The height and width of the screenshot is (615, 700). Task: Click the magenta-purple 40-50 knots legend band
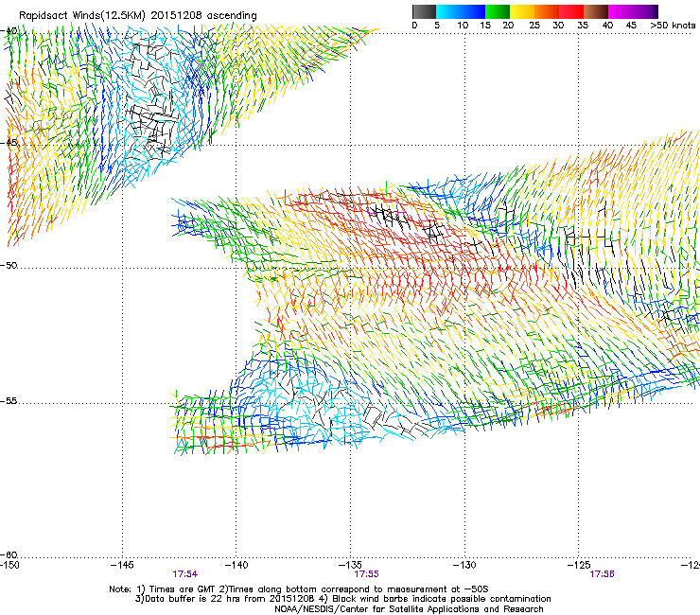click(633, 11)
